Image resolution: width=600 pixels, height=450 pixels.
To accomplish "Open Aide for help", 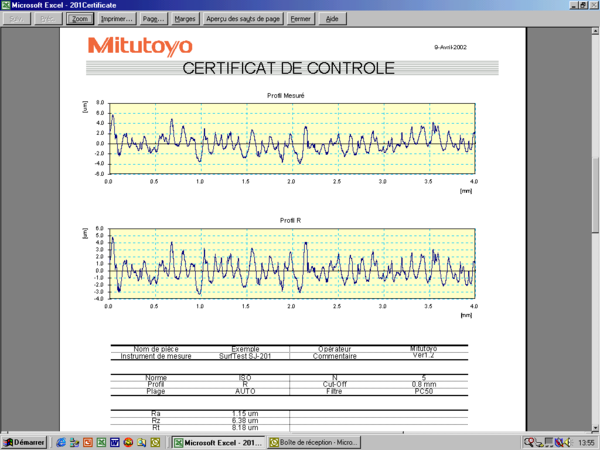I will coord(332,18).
